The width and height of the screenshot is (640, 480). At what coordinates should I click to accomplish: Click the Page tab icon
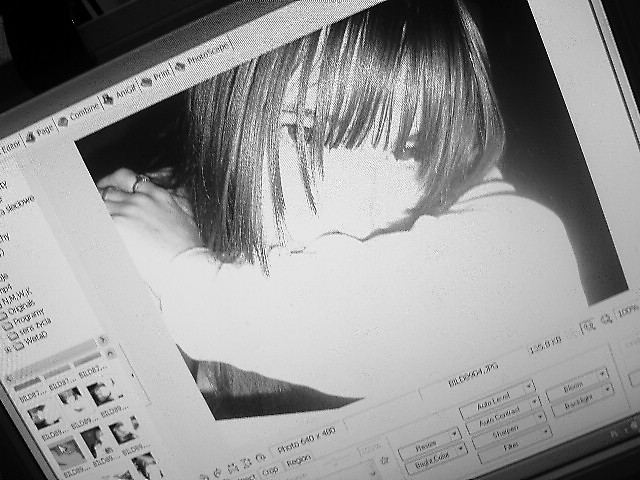click(x=31, y=138)
